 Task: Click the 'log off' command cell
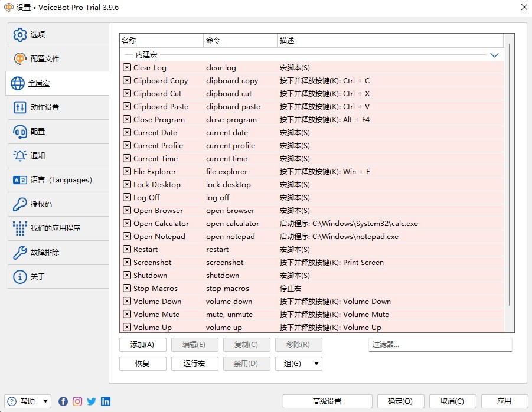[x=217, y=197]
